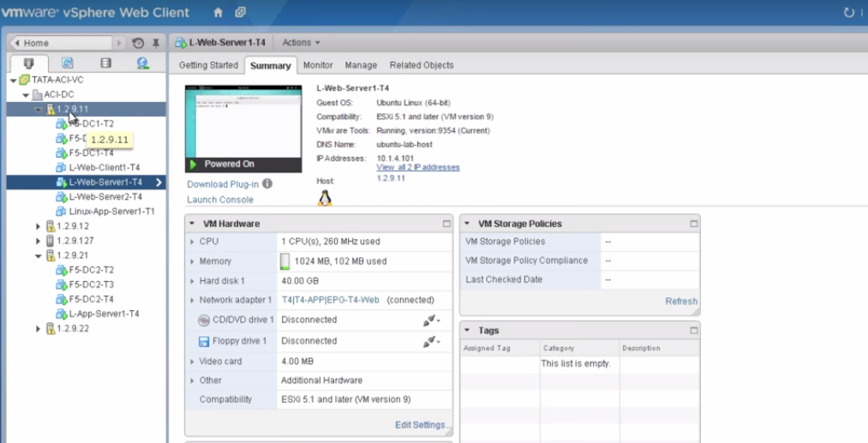
Task: Expand the Video card row
Action: coord(192,362)
